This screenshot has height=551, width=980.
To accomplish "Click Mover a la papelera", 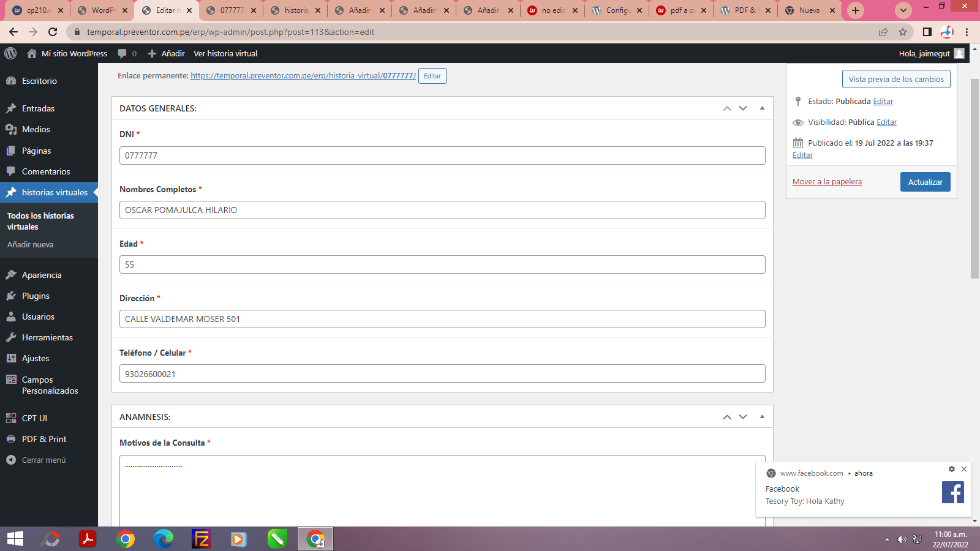I will pyautogui.click(x=827, y=182).
